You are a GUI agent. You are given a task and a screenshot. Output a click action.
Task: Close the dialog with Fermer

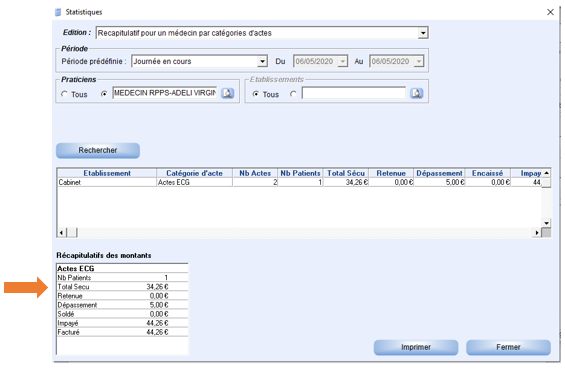[508, 347]
